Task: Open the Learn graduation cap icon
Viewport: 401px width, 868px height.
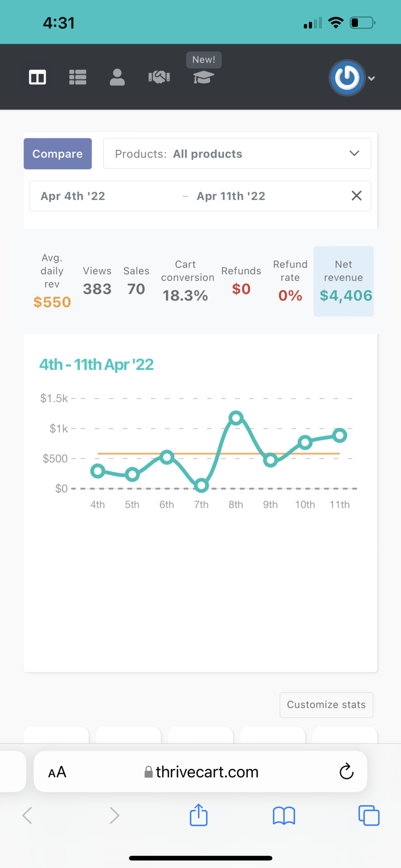Action: coord(204,77)
